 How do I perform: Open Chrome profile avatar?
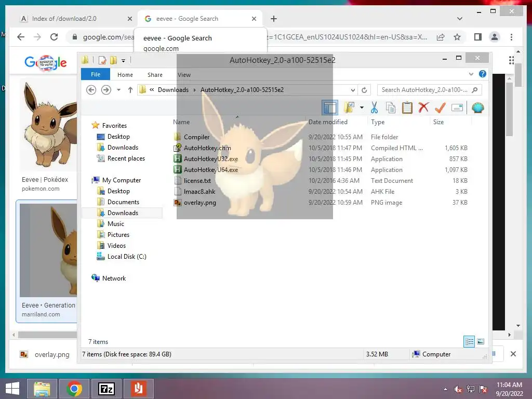[x=495, y=37]
